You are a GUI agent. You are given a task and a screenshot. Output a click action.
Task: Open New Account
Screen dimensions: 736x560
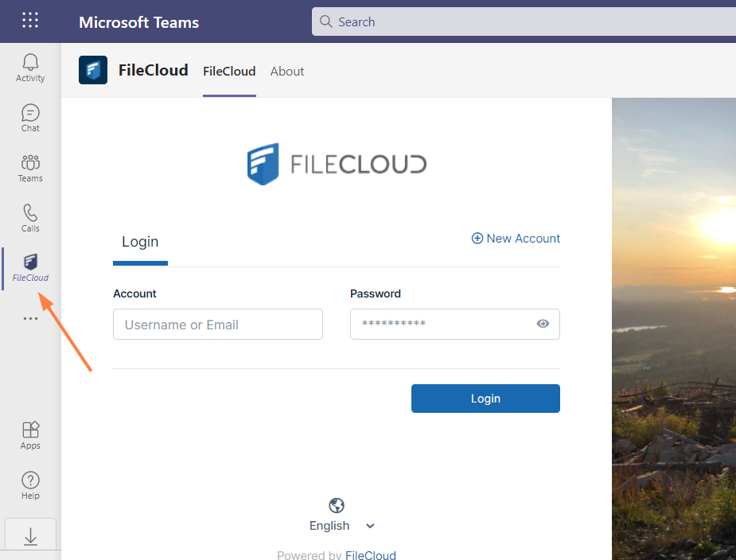coord(516,238)
